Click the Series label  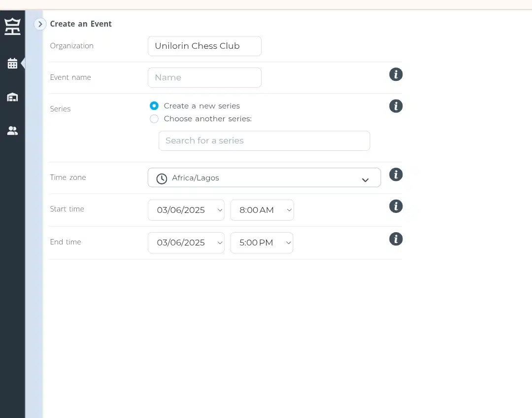(x=60, y=109)
